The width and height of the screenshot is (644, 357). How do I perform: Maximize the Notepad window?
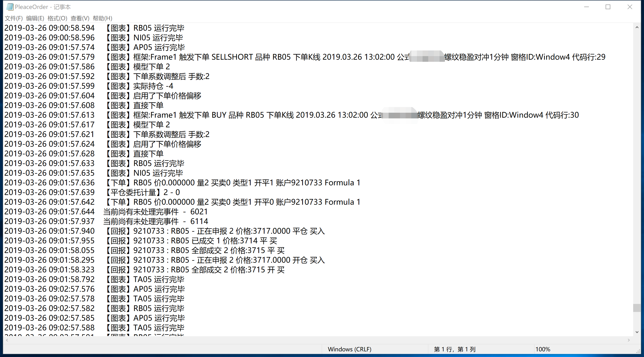608,7
